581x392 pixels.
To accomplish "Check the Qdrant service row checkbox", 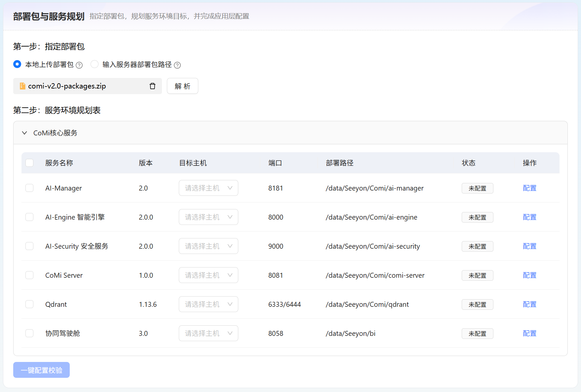I will coord(29,304).
